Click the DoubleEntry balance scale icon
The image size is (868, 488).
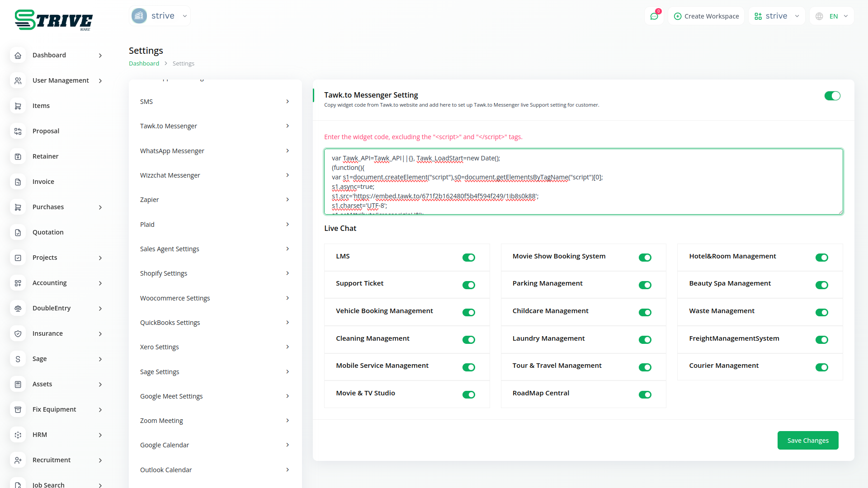(x=18, y=308)
